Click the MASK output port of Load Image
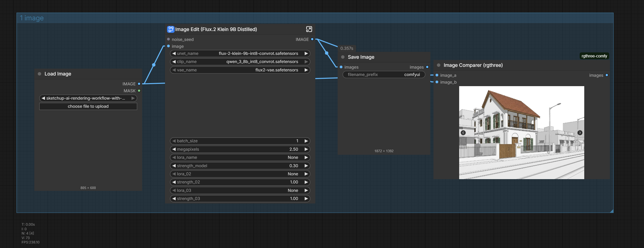 pyautogui.click(x=139, y=91)
